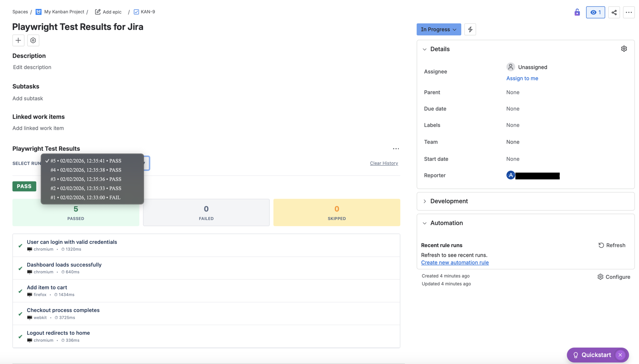The height and width of the screenshot is (364, 639).
Task: Expand the Development section
Action: coord(425,201)
